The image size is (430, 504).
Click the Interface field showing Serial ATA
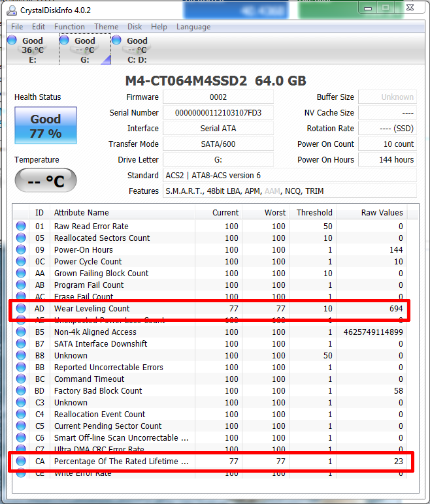[218, 129]
